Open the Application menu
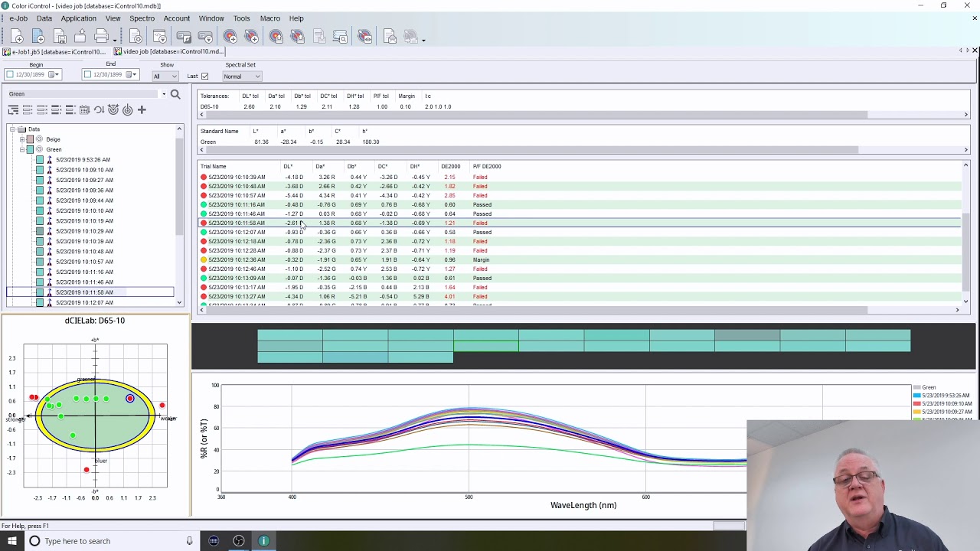The image size is (980, 551). (x=79, y=18)
